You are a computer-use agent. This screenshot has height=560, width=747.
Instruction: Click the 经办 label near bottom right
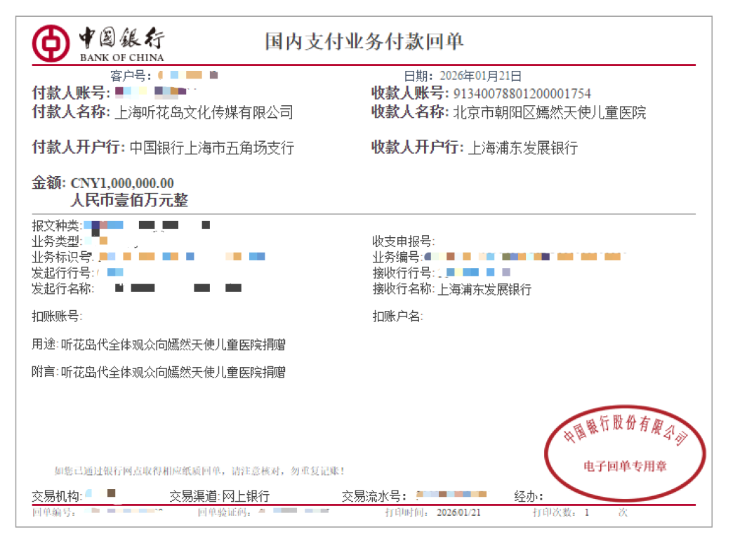coord(529,496)
